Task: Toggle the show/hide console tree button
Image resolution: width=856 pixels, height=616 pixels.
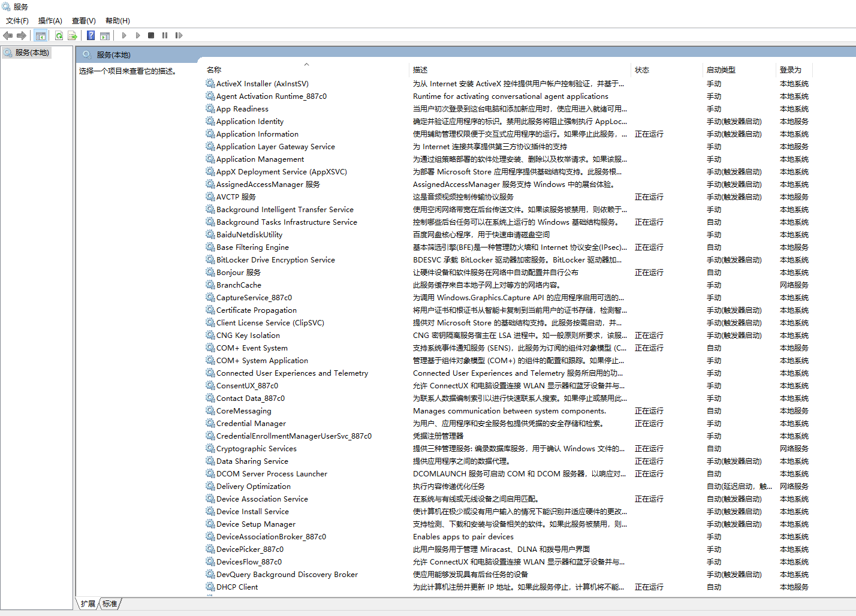Action: pyautogui.click(x=40, y=36)
